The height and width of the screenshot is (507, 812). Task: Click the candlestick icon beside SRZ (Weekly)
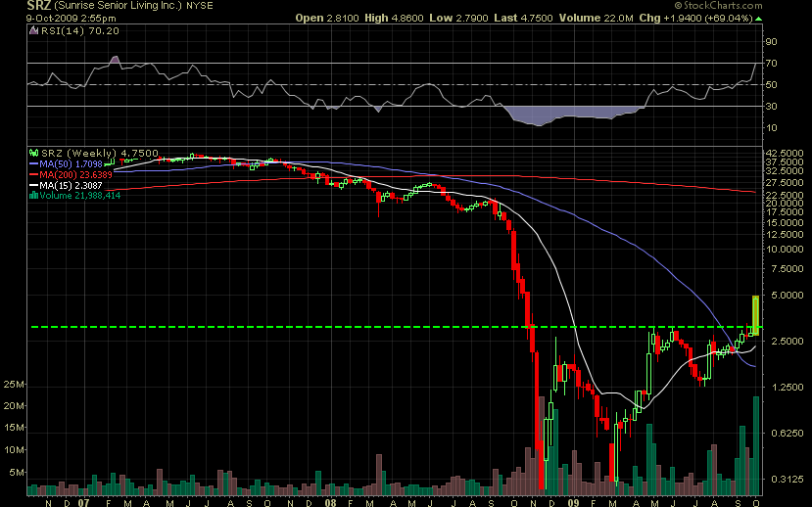(x=34, y=153)
